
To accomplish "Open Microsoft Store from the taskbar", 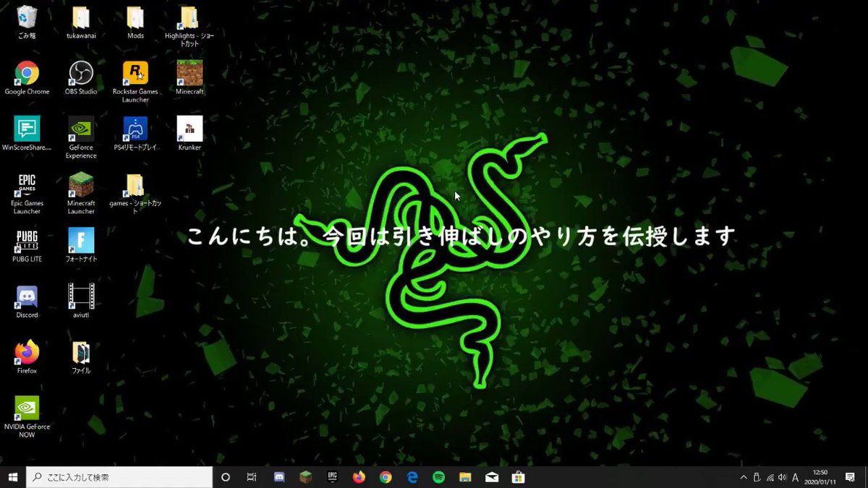I will [x=518, y=477].
